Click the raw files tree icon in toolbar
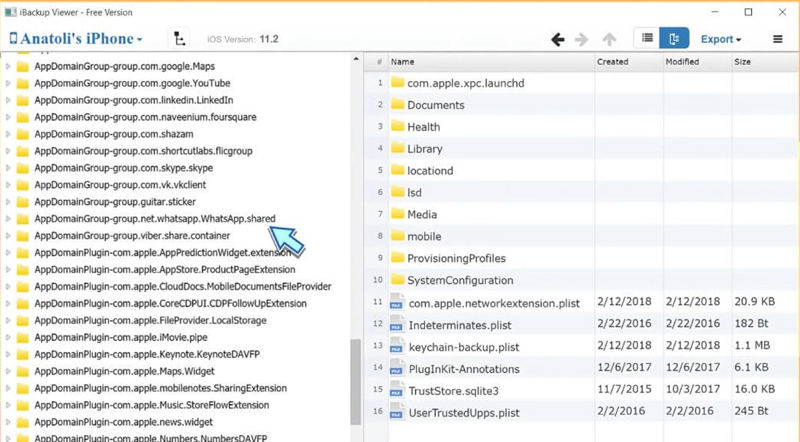 pos(179,39)
